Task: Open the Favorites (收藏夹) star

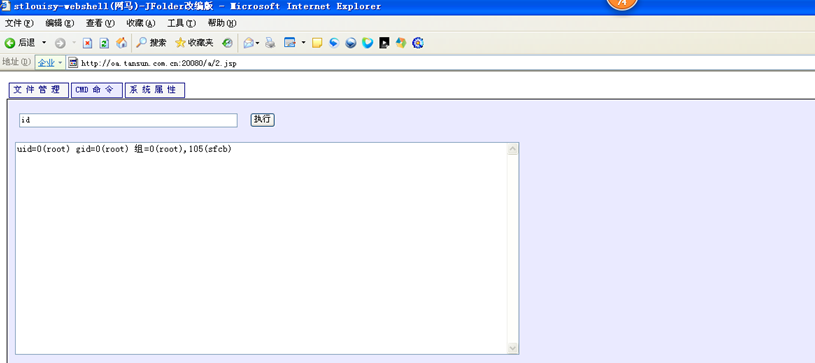Action: pyautogui.click(x=194, y=43)
